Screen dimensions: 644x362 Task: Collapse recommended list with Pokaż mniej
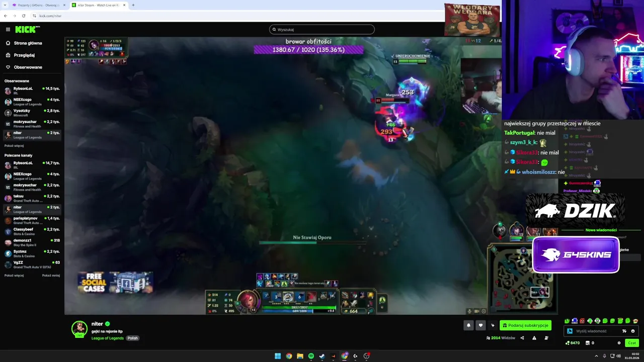point(51,276)
